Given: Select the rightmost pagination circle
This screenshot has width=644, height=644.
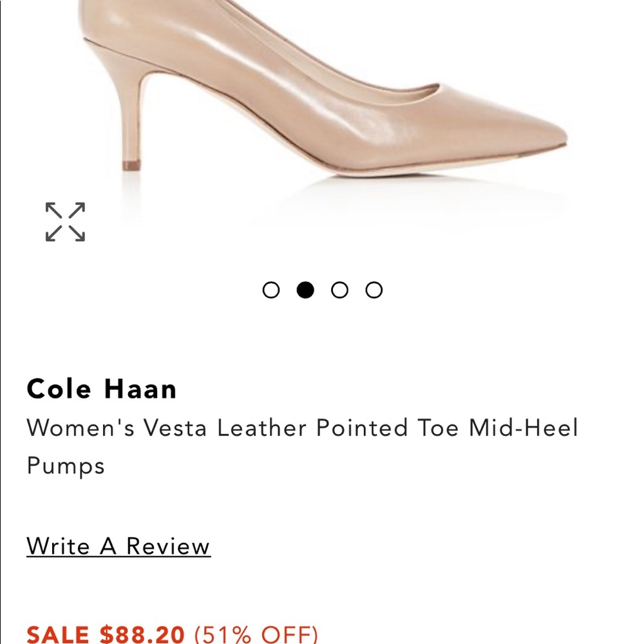Looking at the screenshot, I should [x=373, y=290].
